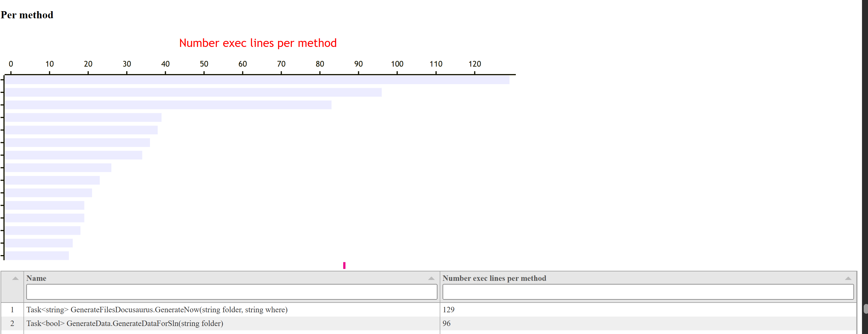Image resolution: width=868 pixels, height=334 pixels.
Task: Click the cell with value 96
Action: pos(446,323)
